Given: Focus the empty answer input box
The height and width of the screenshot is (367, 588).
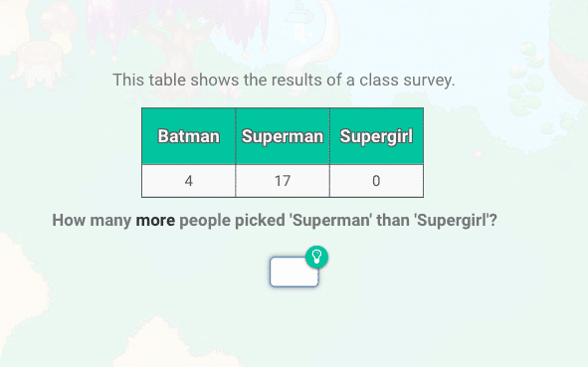Looking at the screenshot, I should tap(294, 272).
